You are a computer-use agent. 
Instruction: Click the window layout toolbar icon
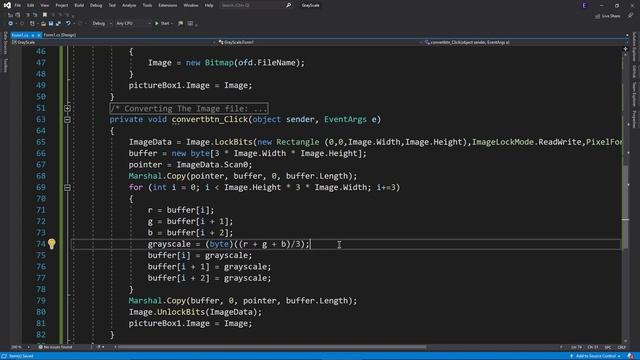[190, 24]
